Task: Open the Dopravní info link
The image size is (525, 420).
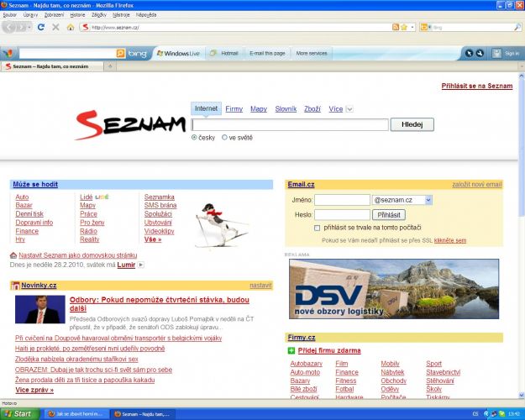Action: point(34,223)
